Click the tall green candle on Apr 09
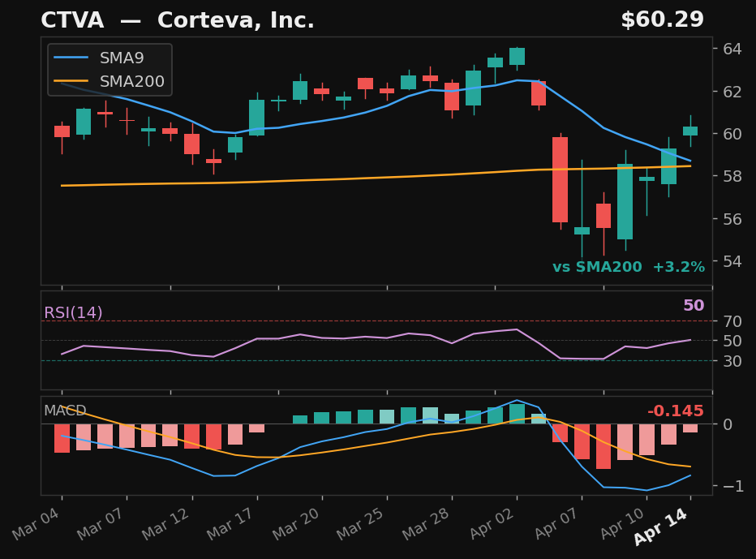This screenshot has height=559, width=756. tap(625, 201)
